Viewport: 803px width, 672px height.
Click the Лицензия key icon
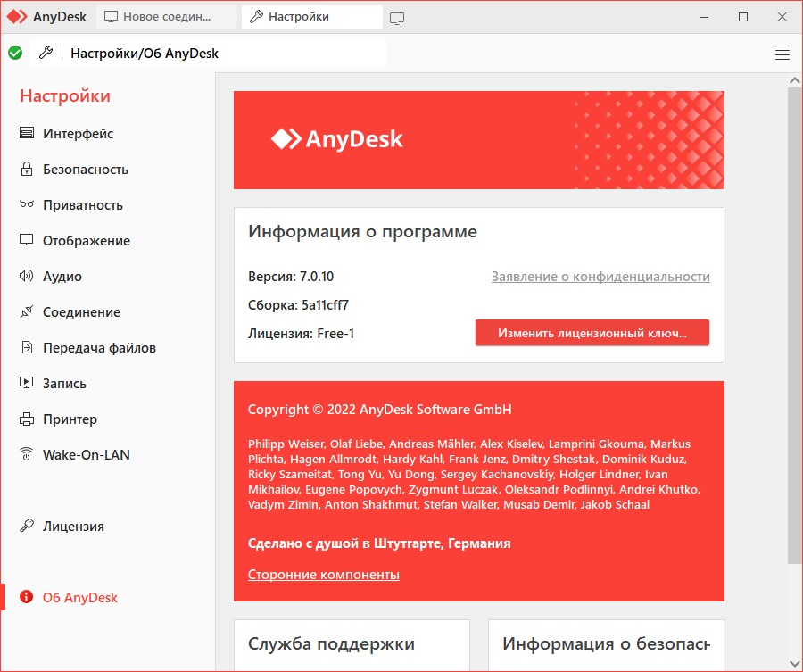[x=27, y=526]
